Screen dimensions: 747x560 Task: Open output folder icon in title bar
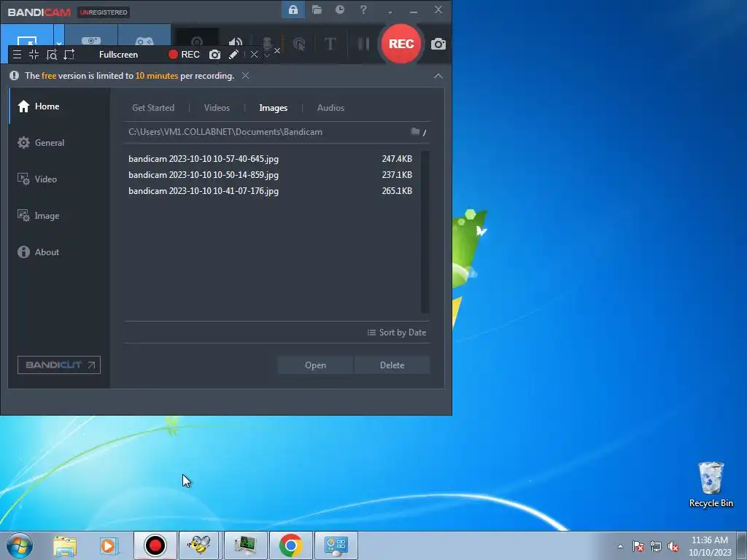pos(317,9)
